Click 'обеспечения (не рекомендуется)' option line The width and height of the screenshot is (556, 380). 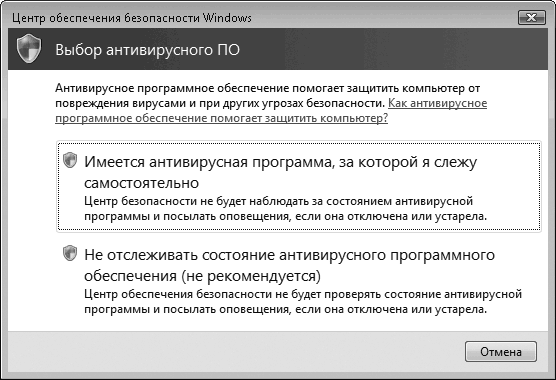coord(202,276)
